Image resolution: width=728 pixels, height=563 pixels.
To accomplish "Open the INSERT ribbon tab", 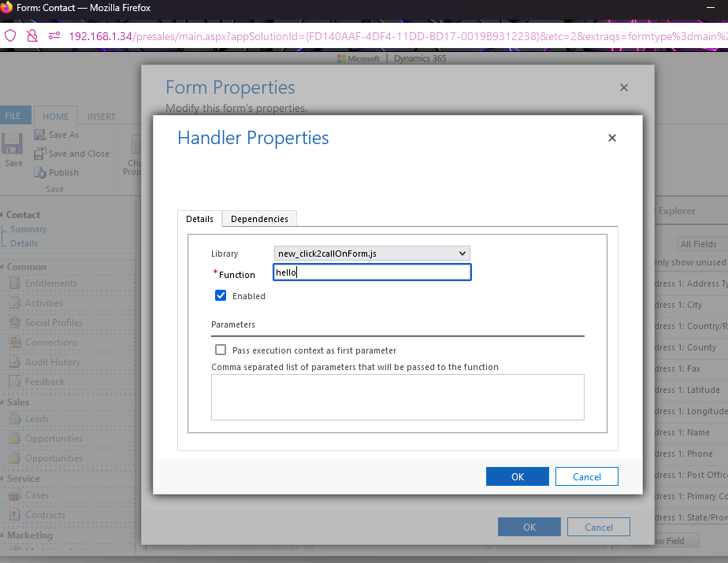I will (x=101, y=117).
